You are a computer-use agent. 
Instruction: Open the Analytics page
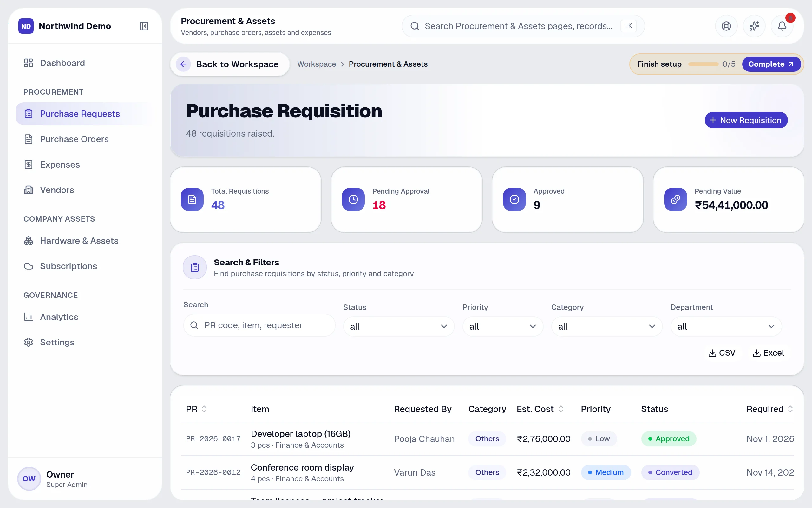[85, 317]
